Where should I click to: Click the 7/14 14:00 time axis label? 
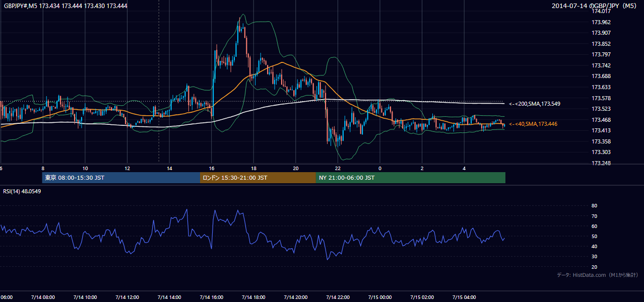coord(169,297)
